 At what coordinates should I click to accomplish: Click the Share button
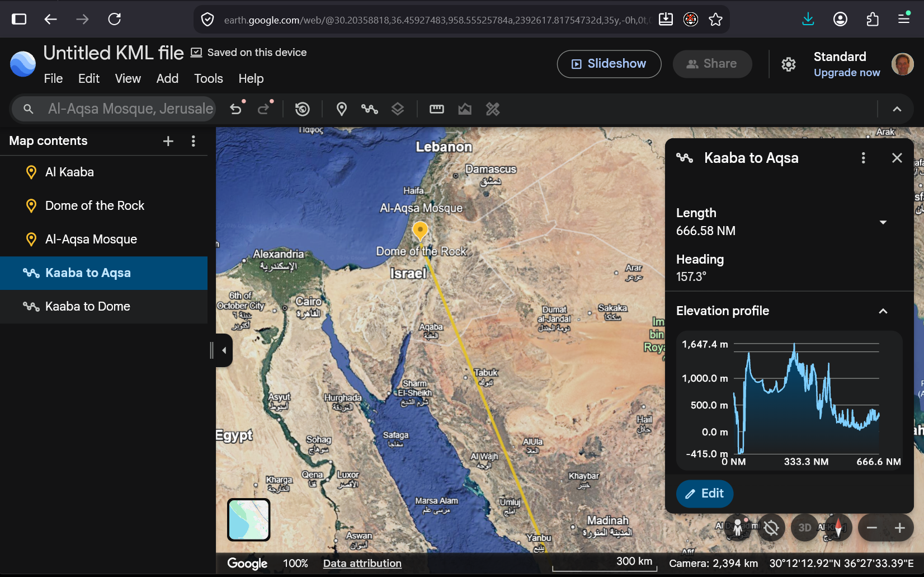pyautogui.click(x=712, y=64)
